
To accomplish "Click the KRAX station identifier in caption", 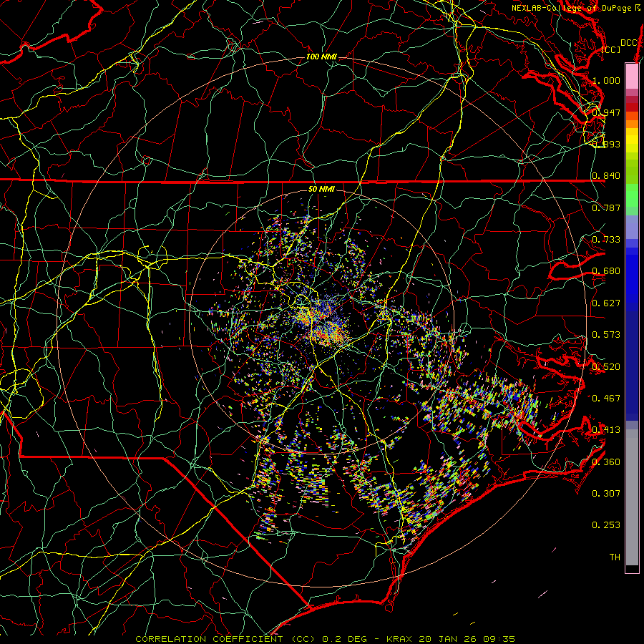I will tap(398, 639).
